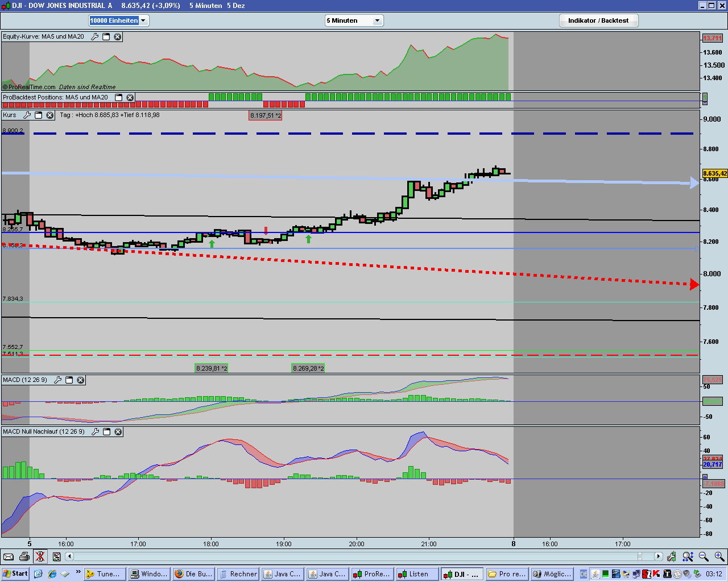Close the Kurs price panel
This screenshot has width=728, height=582.
pyautogui.click(x=49, y=115)
